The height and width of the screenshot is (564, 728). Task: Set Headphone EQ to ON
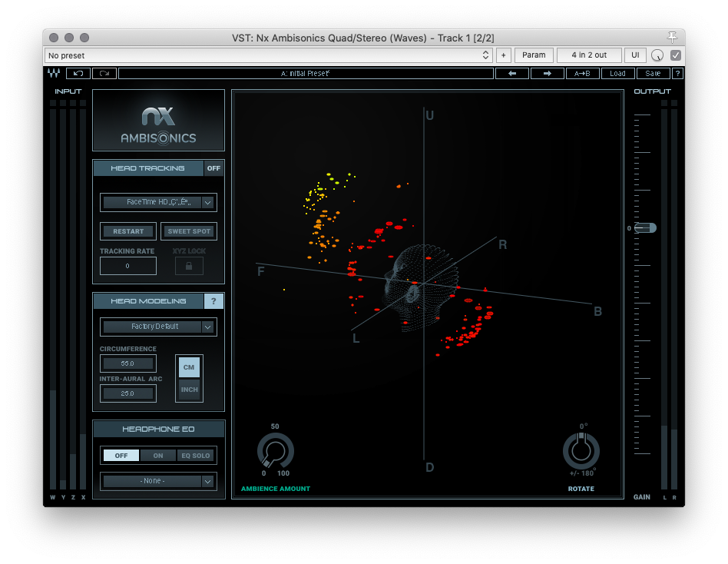(x=158, y=456)
